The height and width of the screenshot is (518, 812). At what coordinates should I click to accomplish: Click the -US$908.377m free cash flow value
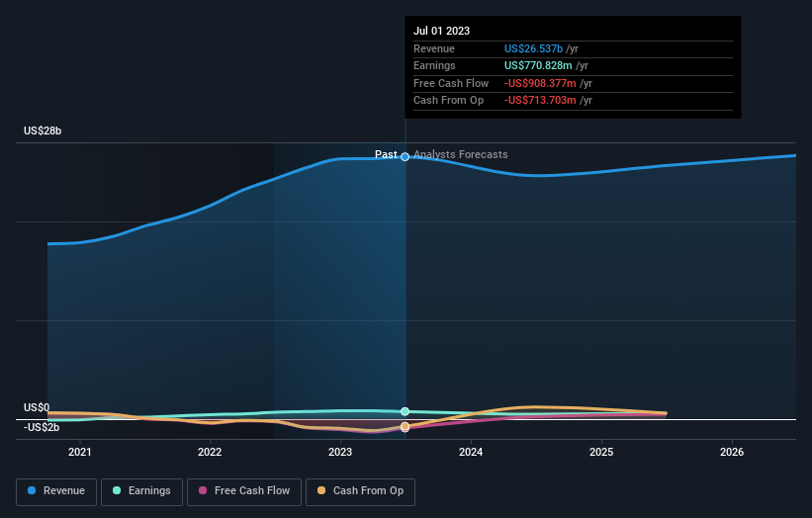(x=540, y=83)
